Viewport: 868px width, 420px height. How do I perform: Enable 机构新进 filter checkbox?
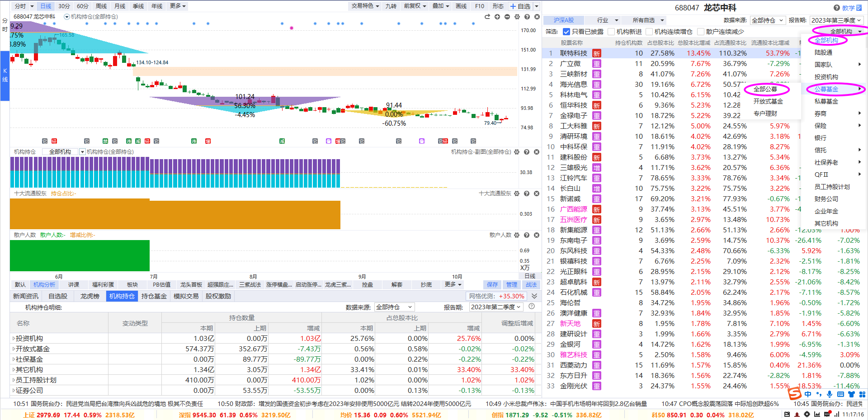coord(611,32)
